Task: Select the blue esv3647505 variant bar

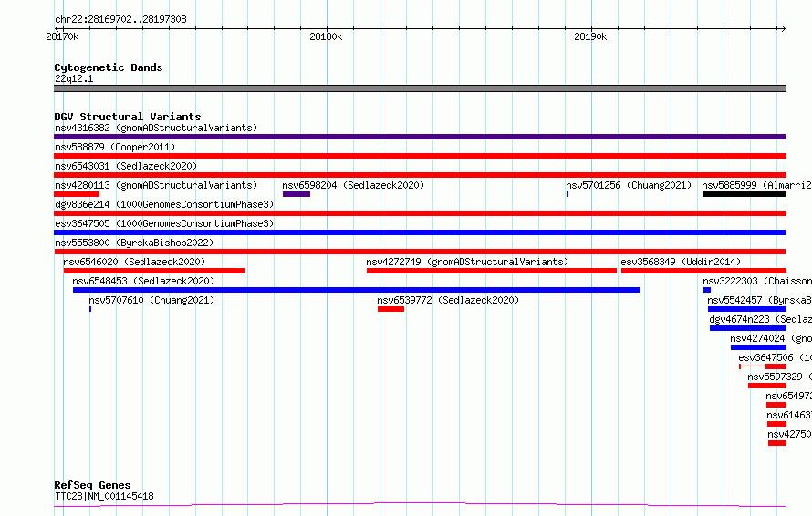Action: (420, 232)
